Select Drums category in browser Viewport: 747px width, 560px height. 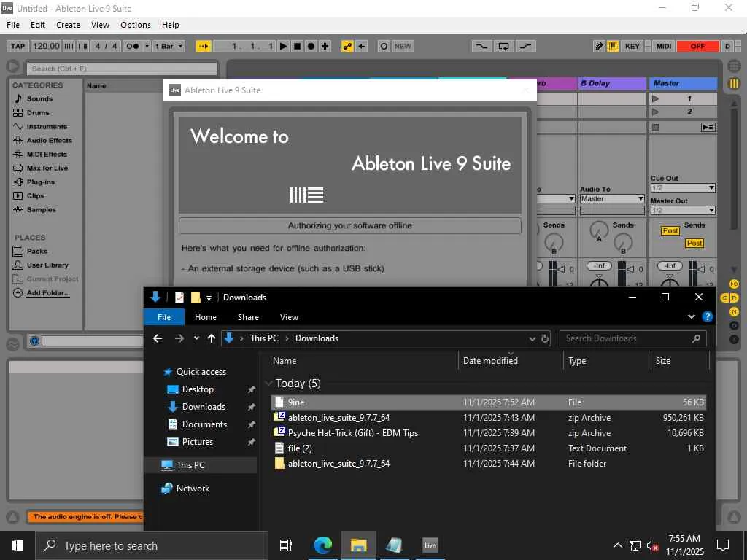[38, 112]
